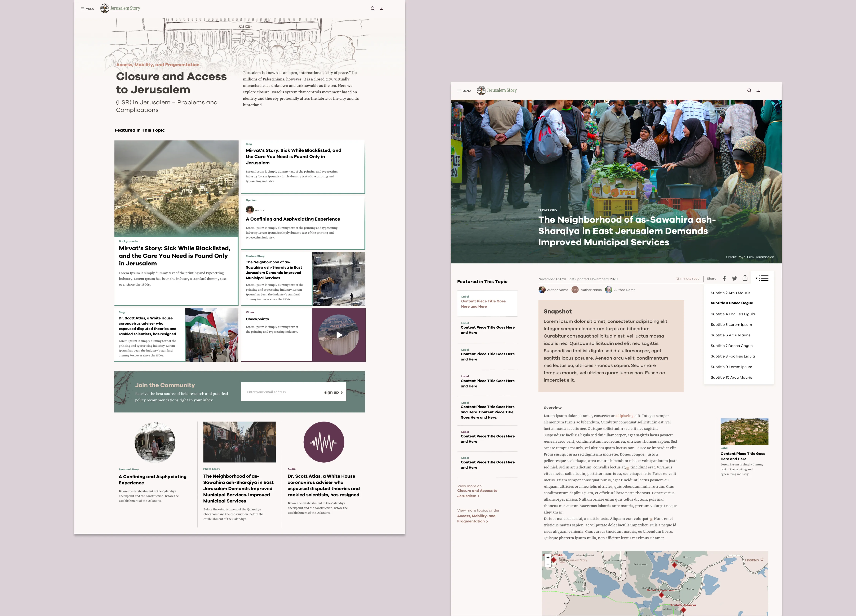The image size is (856, 616).
Task: Click the red Hizma marker on map
Action: tap(675, 565)
